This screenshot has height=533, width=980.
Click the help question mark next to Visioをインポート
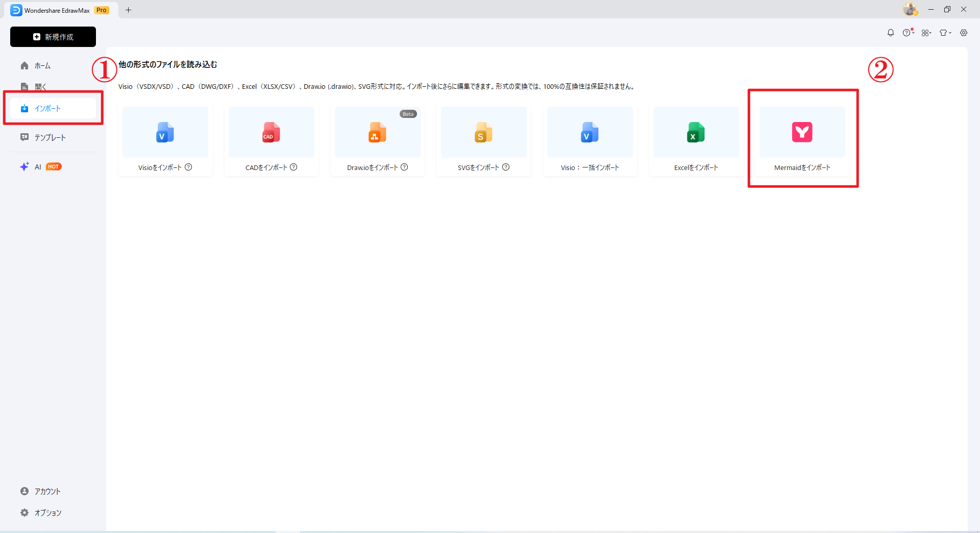pos(188,167)
